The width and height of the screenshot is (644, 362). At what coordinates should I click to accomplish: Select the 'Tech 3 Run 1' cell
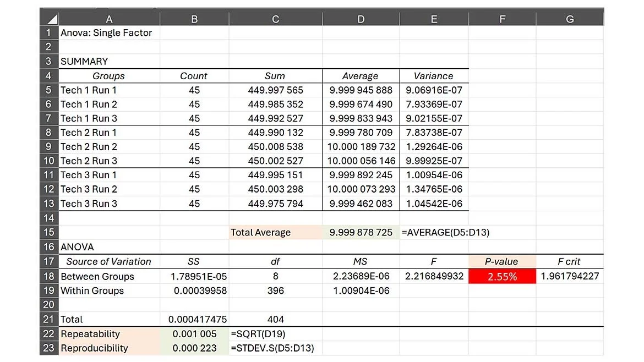coord(109,175)
